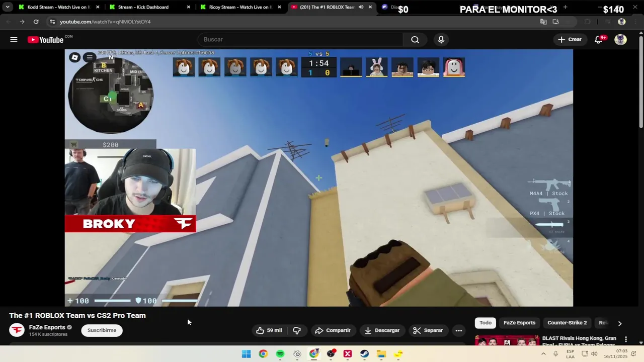Screen dimensions: 644x362
Task: Download the video with Descargar
Action: pos(382,330)
